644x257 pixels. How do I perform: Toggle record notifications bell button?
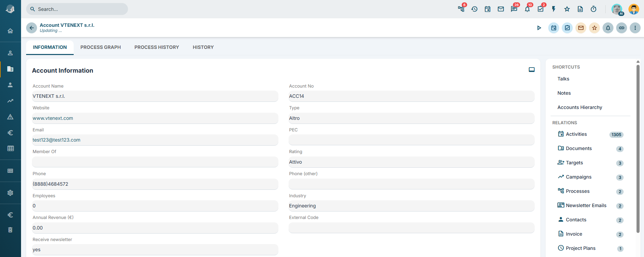click(x=608, y=28)
